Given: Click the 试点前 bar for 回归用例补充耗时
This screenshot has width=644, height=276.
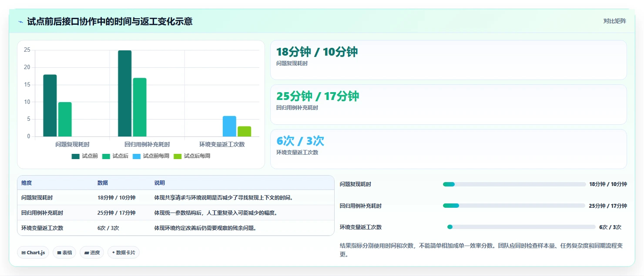Looking at the screenshot, I should 125,93.
